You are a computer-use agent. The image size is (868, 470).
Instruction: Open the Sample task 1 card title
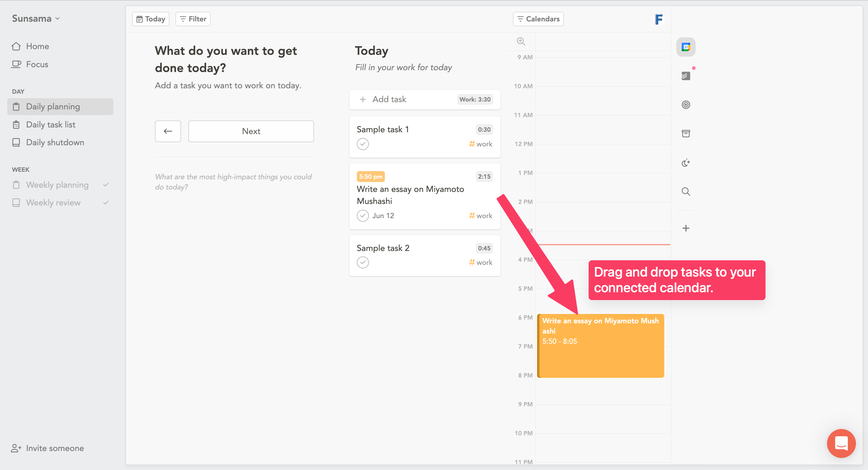[x=382, y=129]
